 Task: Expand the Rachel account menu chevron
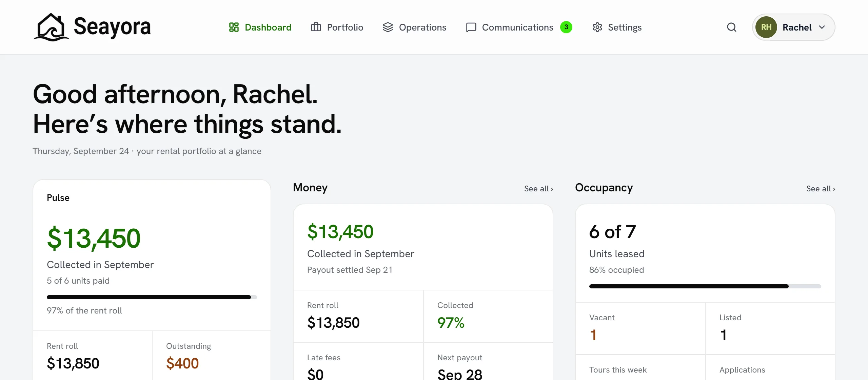point(822,27)
